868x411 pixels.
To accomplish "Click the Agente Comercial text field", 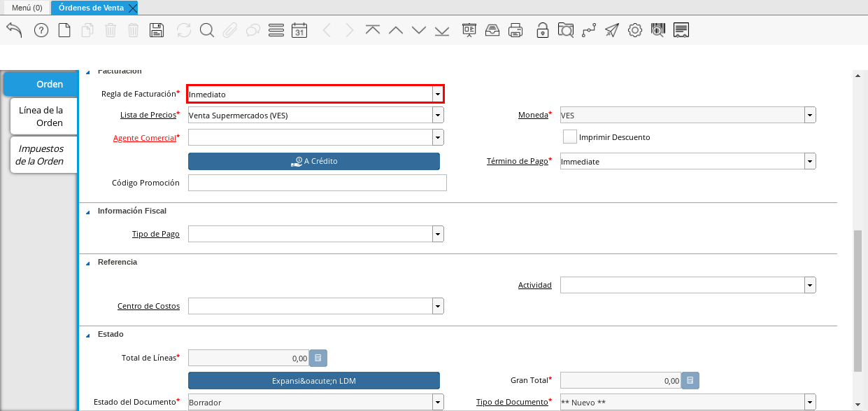I will click(x=311, y=137).
